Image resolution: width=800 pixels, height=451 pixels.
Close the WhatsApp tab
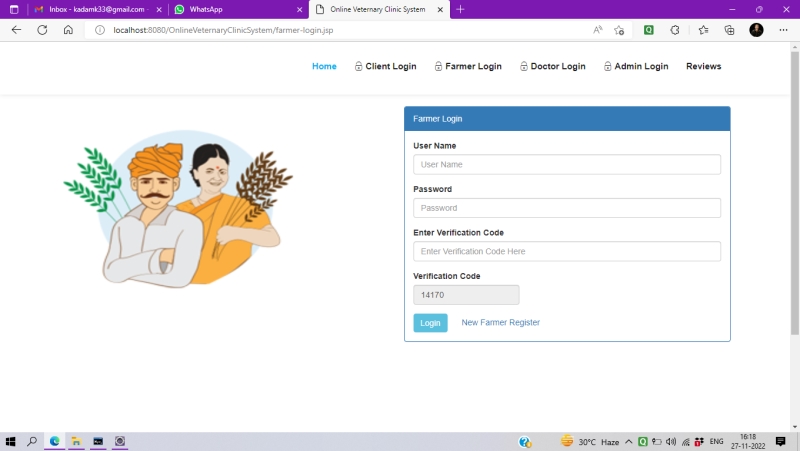[x=299, y=9]
